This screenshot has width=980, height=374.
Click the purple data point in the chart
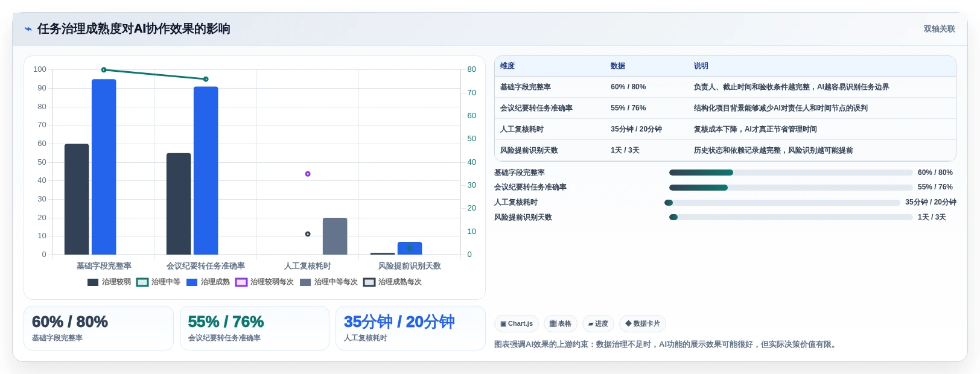(308, 174)
